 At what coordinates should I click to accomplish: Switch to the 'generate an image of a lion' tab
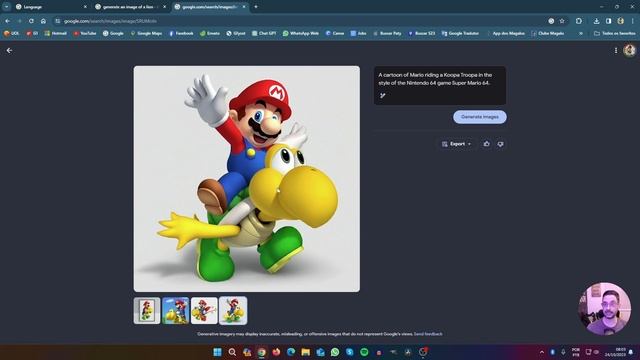(130, 7)
